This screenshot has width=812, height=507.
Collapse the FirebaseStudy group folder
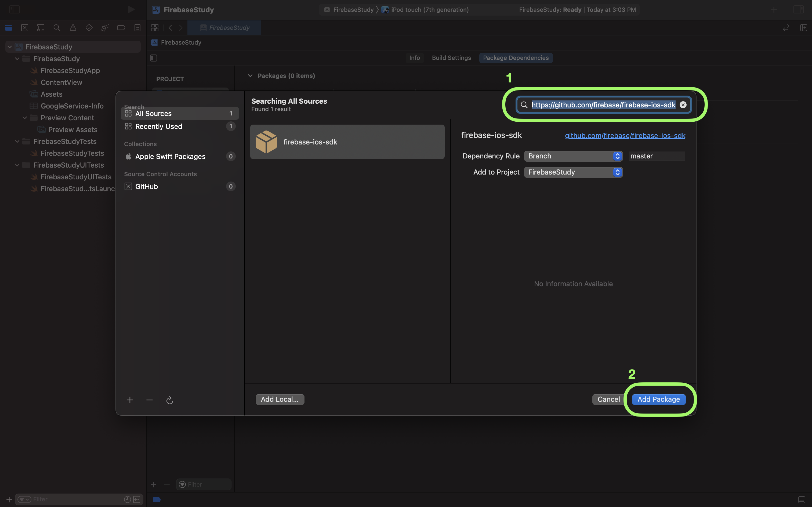pos(17,59)
